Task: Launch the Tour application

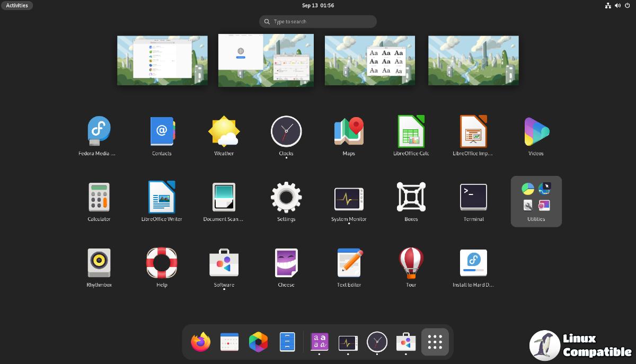Action: [411, 262]
